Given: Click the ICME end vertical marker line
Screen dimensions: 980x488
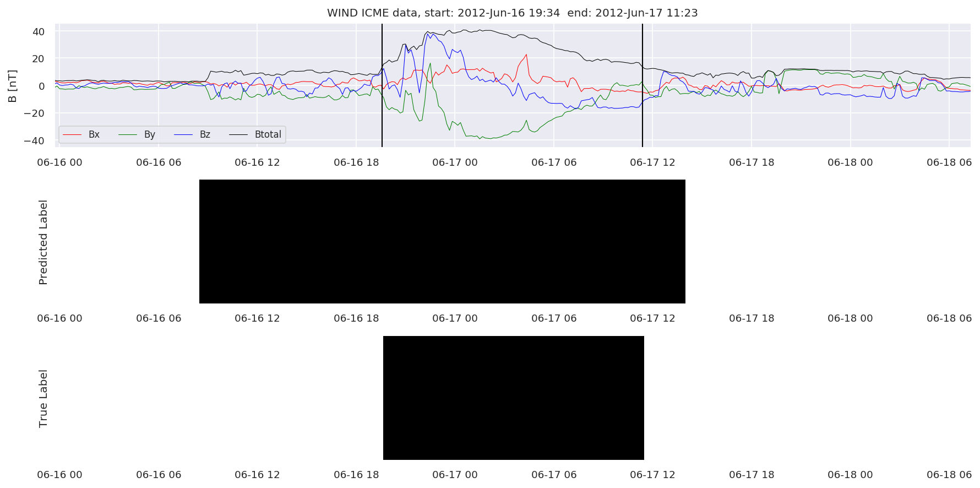Looking at the screenshot, I should [x=643, y=85].
